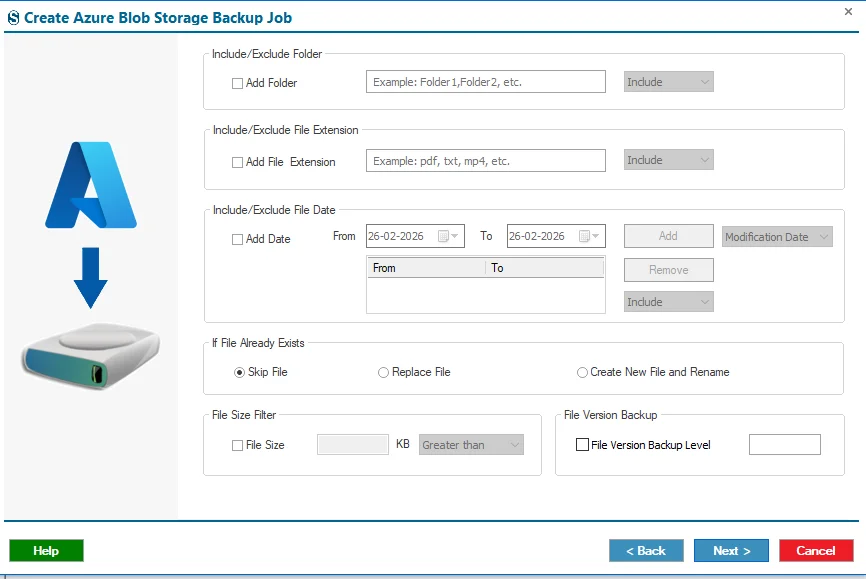Enable the File Size checkbox

[x=237, y=445]
